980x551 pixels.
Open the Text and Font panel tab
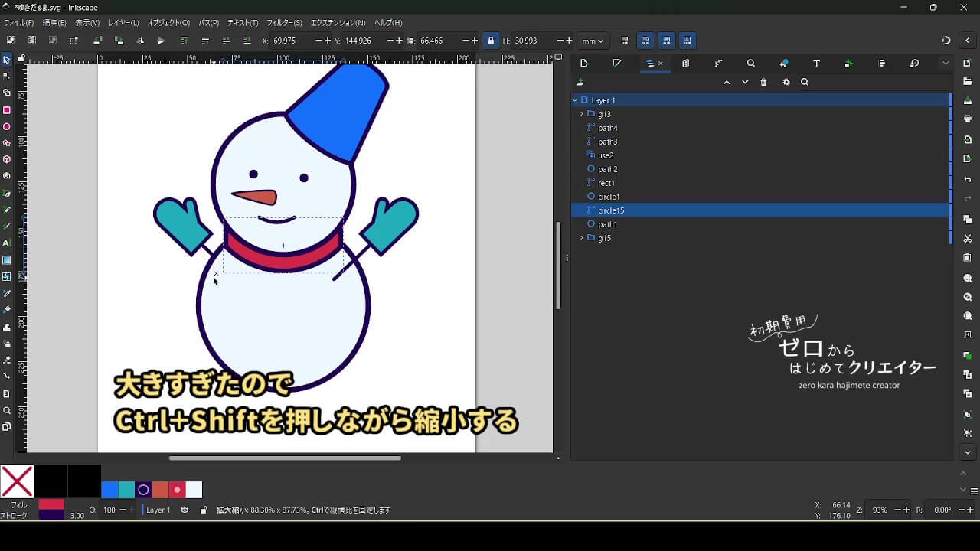tap(816, 64)
